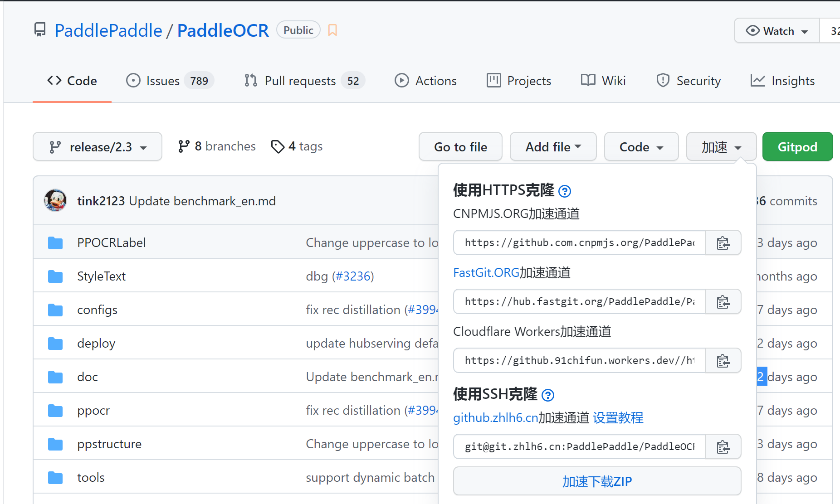Click the doc folder icon
The width and height of the screenshot is (840, 504).
[x=55, y=377]
